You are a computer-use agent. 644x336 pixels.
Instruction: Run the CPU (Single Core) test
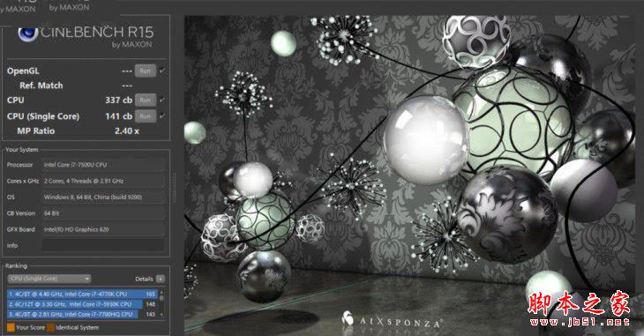tap(146, 116)
